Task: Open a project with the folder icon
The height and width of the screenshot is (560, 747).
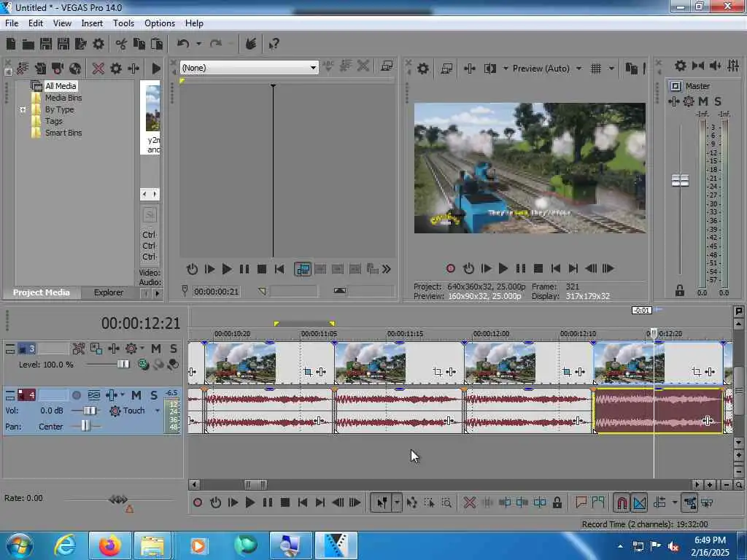Action: click(x=28, y=44)
